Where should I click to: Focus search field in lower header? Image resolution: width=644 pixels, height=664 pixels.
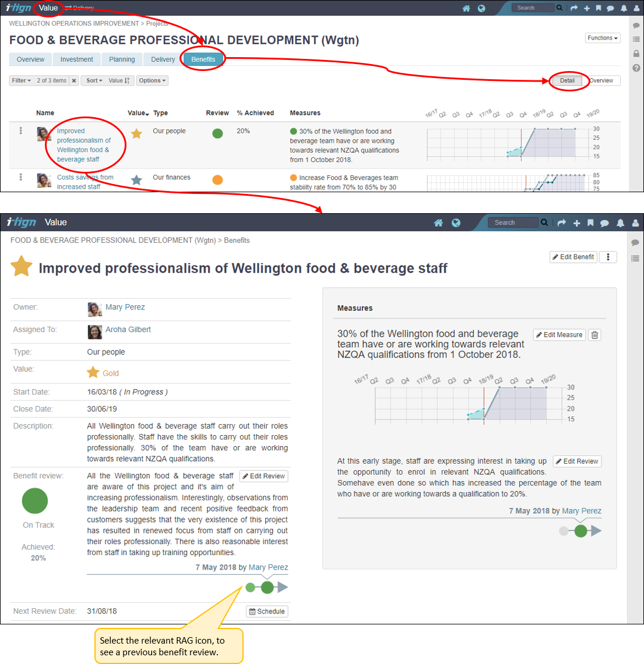coord(513,222)
